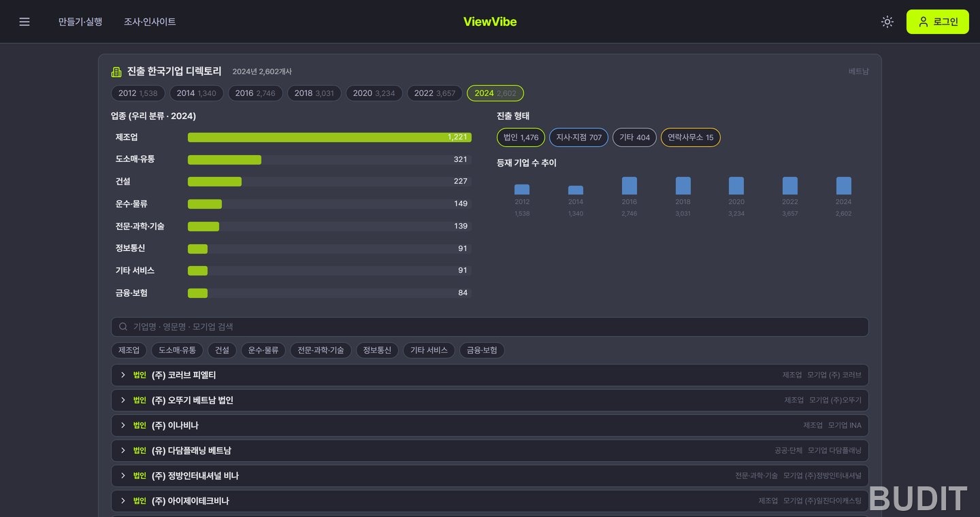
Task: Toggle the 법인 1,476 entry-type filter
Action: (x=521, y=137)
